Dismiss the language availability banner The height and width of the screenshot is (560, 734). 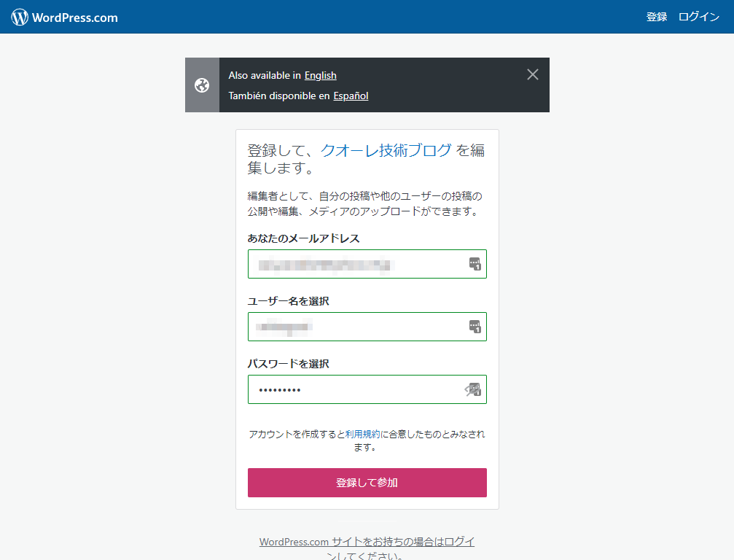point(533,74)
